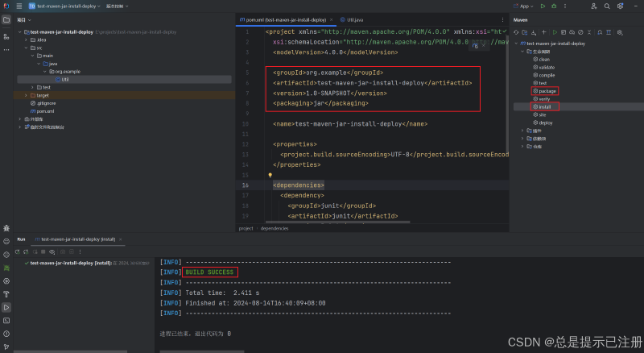
Task: Open the 版本控制 version control dropdown
Action: [x=117, y=6]
